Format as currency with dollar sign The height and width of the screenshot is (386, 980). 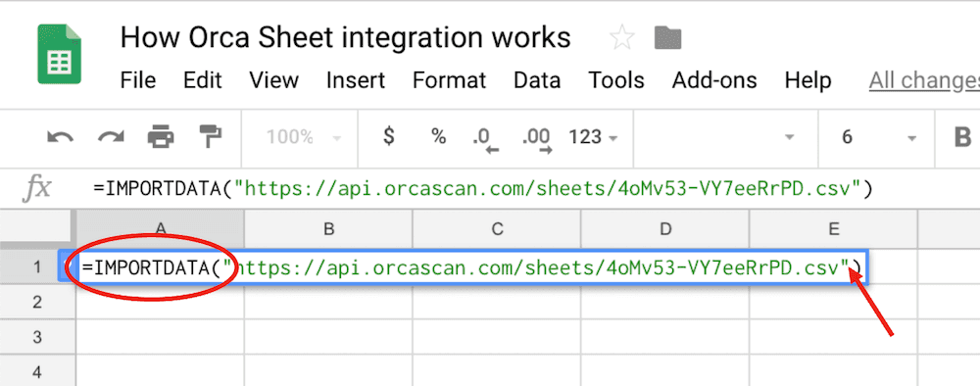(389, 136)
